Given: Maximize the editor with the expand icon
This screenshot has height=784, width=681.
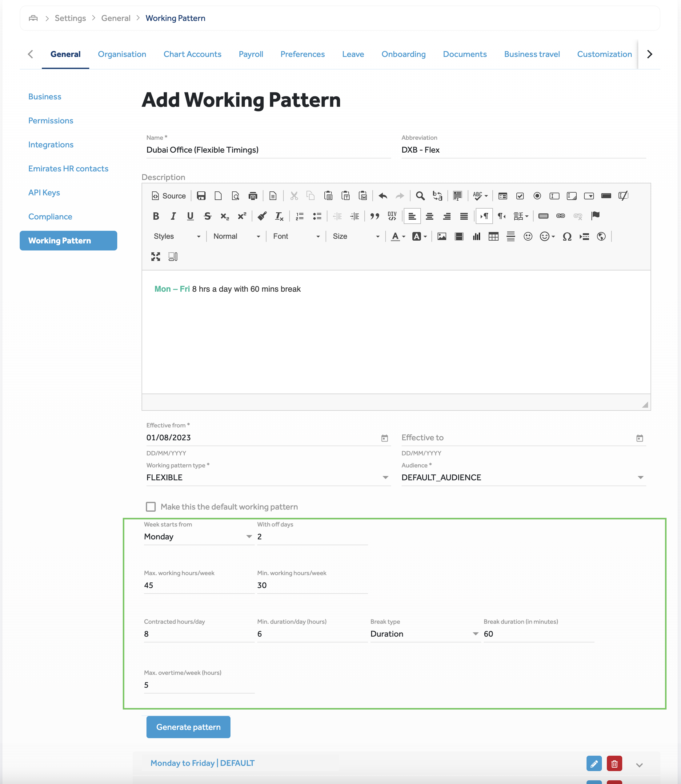Looking at the screenshot, I should click(x=155, y=257).
